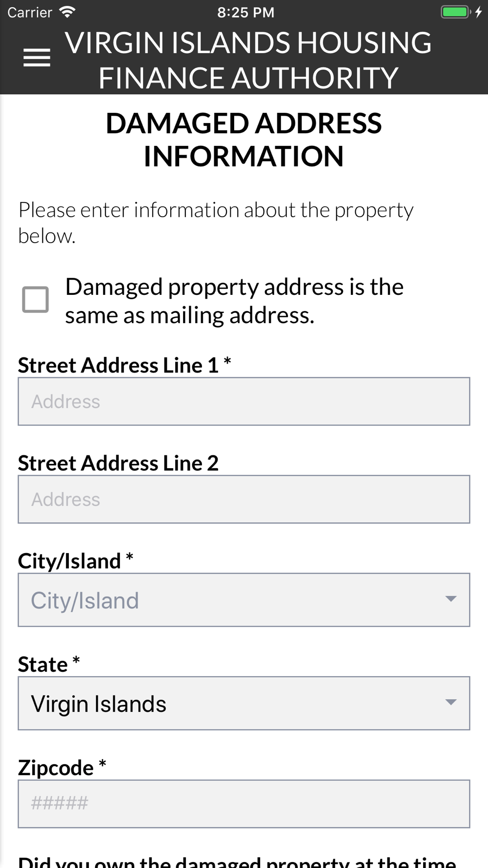Tap the charging bolt icon
This screenshot has width=488, height=868.
[479, 12]
